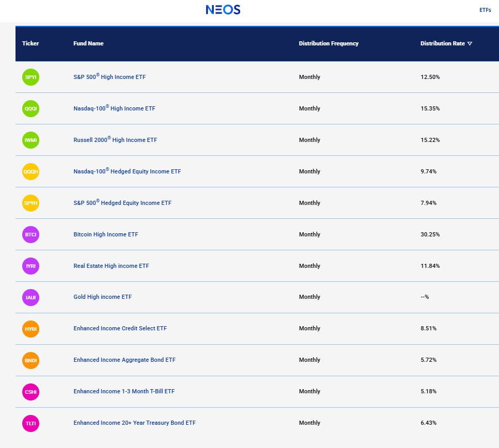The image size is (499, 448).
Task: Select the 9.74% distribution rate value
Action: click(x=428, y=171)
